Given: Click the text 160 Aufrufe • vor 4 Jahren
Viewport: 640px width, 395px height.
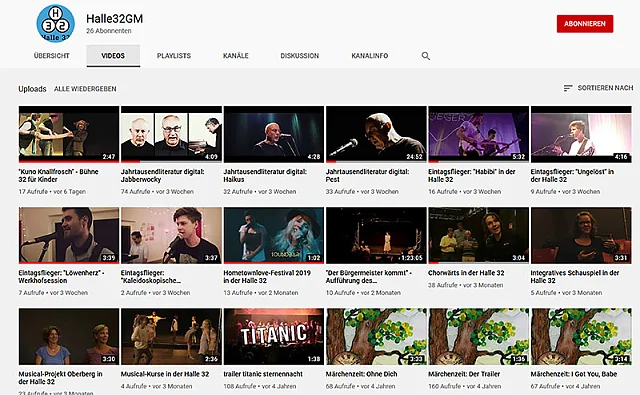Looking at the screenshot, I should [465, 386].
